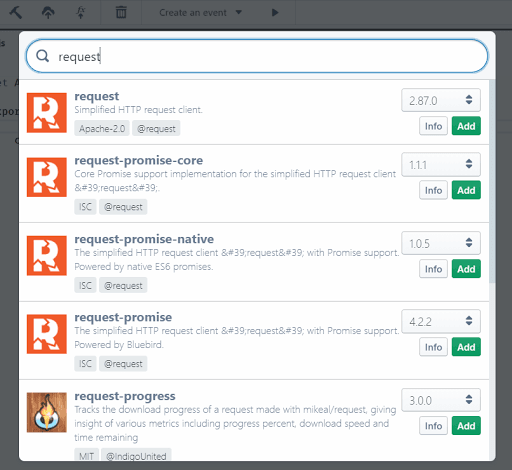512x470 pixels.
Task: Add the request-promise-native package
Action: (x=466, y=269)
